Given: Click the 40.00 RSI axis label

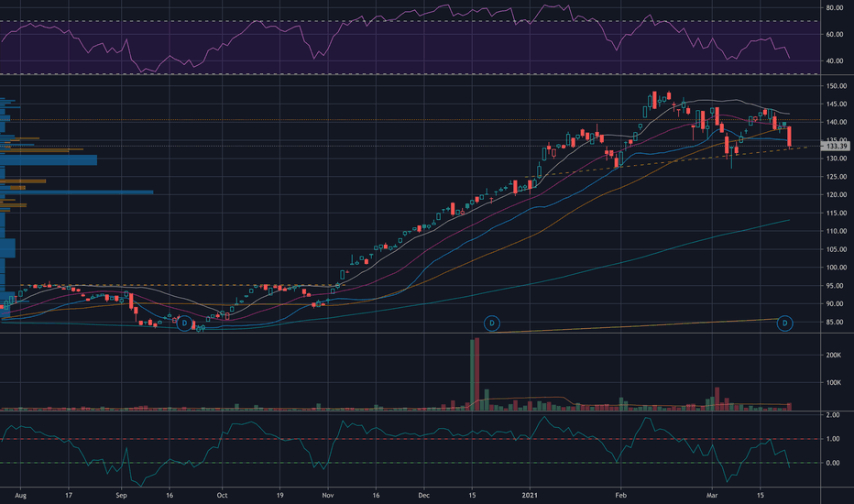Looking at the screenshot, I should 835,61.
